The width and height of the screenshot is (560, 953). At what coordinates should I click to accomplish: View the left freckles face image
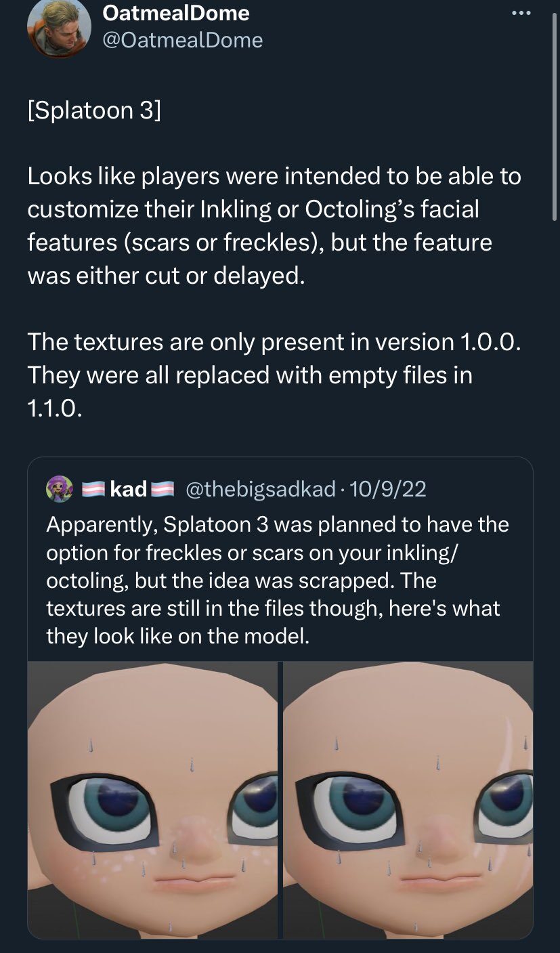(152, 799)
